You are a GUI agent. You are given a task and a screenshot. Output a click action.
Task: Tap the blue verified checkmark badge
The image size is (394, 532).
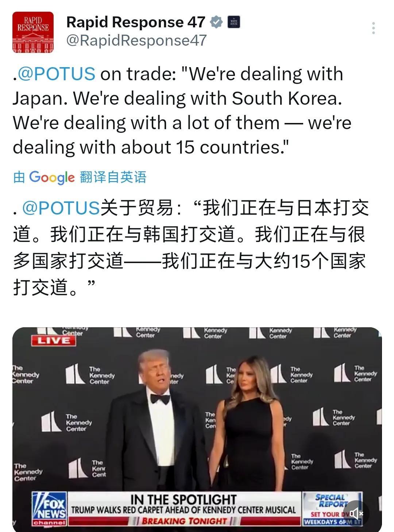pos(216,22)
